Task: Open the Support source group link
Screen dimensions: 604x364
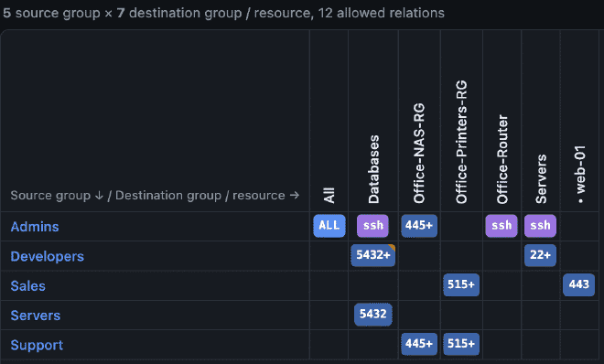Action: [37, 345]
